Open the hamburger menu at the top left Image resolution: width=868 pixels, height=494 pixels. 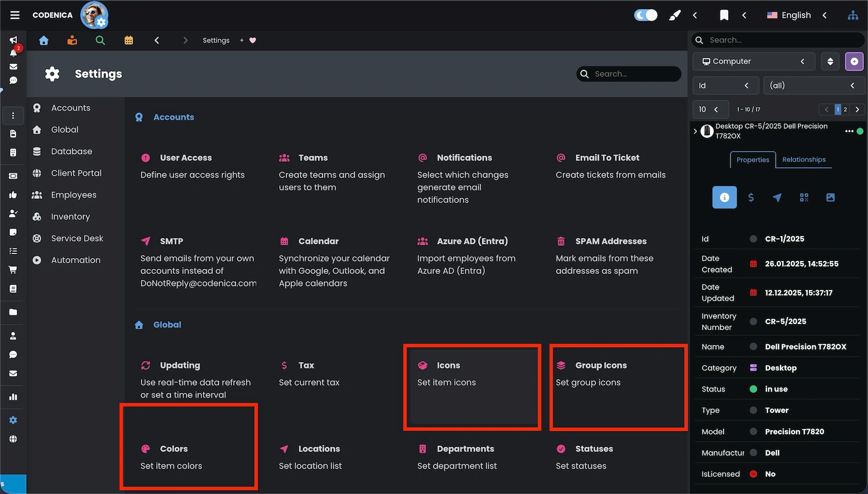(x=15, y=14)
